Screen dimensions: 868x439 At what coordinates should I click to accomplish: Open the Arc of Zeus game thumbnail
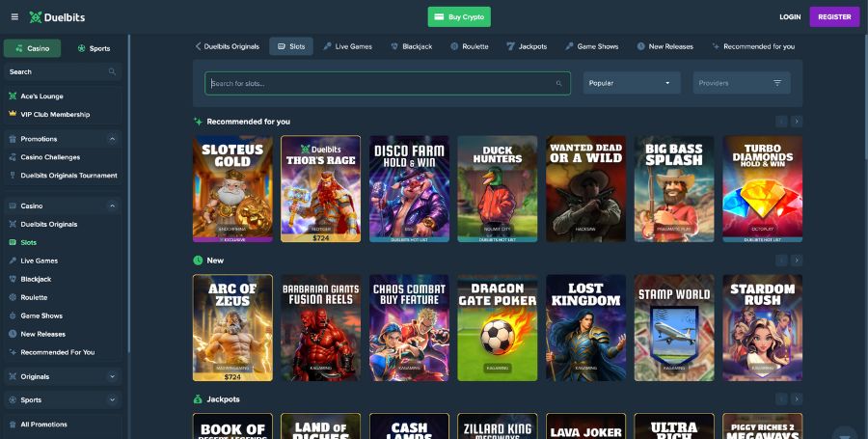click(x=232, y=328)
